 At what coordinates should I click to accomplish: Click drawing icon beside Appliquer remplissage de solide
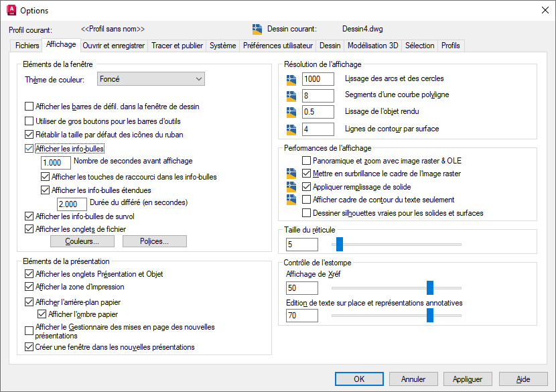(291, 187)
